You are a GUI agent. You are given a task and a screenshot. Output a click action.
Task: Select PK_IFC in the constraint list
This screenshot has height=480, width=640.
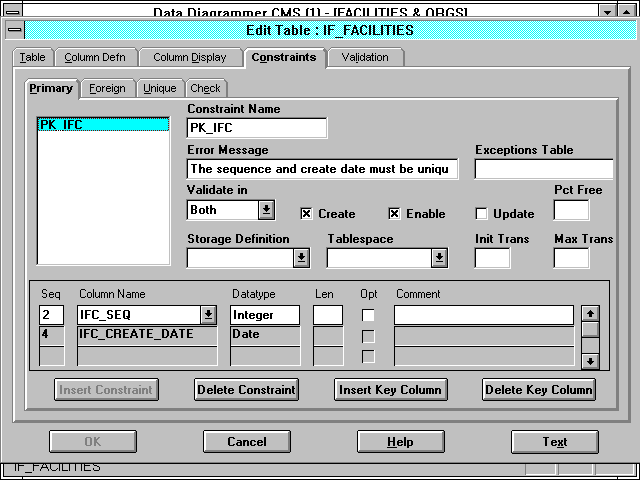[60, 125]
